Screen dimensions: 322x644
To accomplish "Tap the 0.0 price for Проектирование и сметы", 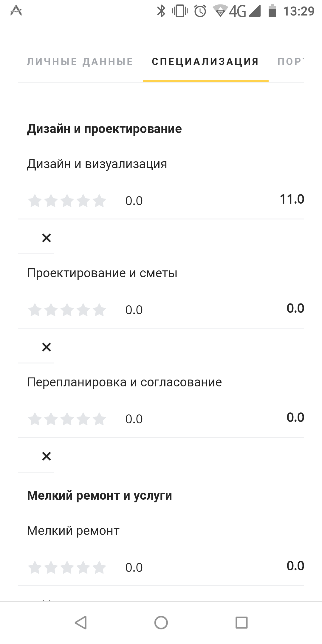I will click(295, 308).
